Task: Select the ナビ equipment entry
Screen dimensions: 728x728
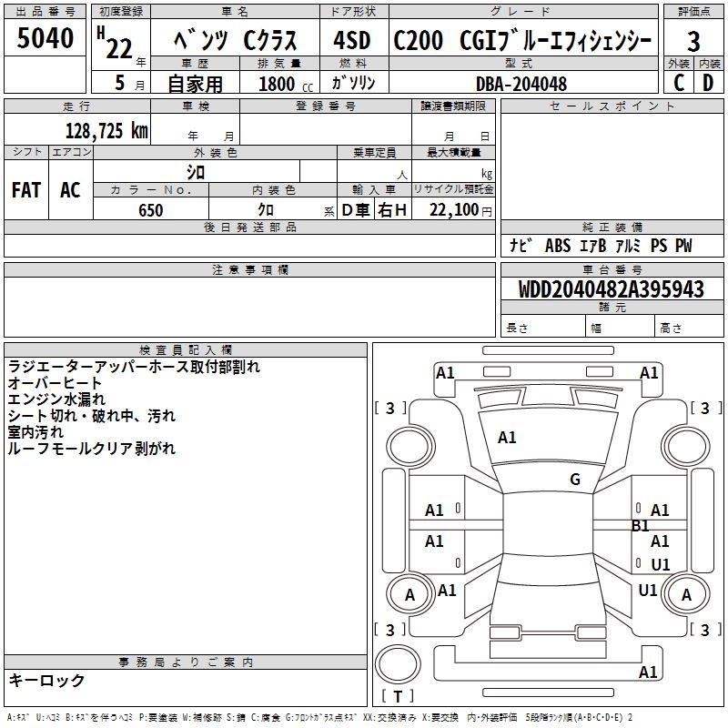Action: pyautogui.click(x=521, y=245)
